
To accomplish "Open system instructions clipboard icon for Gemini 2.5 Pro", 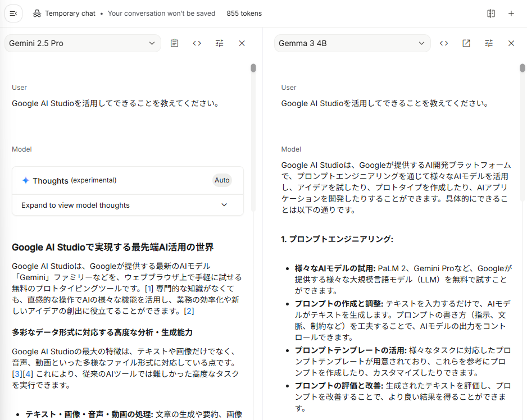I will tap(174, 43).
